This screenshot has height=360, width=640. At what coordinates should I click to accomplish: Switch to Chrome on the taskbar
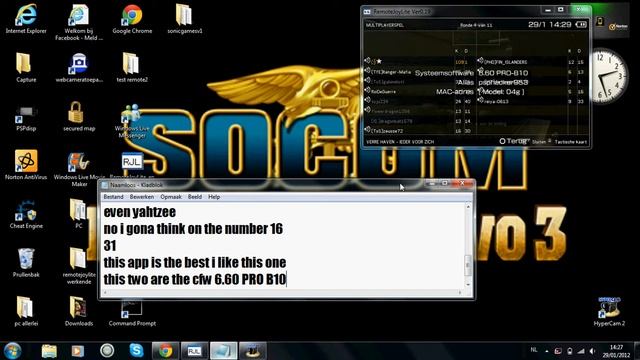(165, 351)
